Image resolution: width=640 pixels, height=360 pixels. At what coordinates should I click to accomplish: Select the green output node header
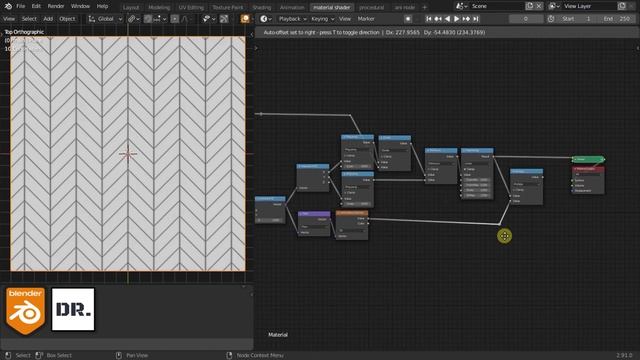click(x=588, y=159)
